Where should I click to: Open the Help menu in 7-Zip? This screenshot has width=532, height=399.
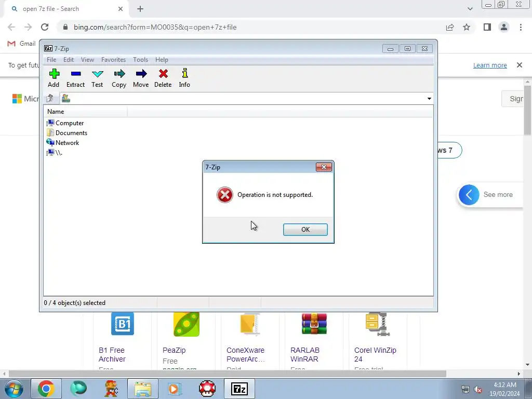[162, 60]
